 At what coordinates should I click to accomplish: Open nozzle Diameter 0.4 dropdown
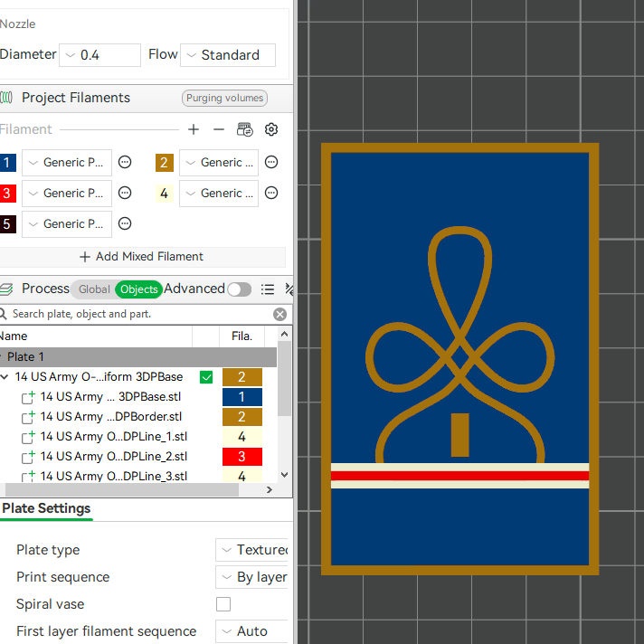click(x=99, y=55)
